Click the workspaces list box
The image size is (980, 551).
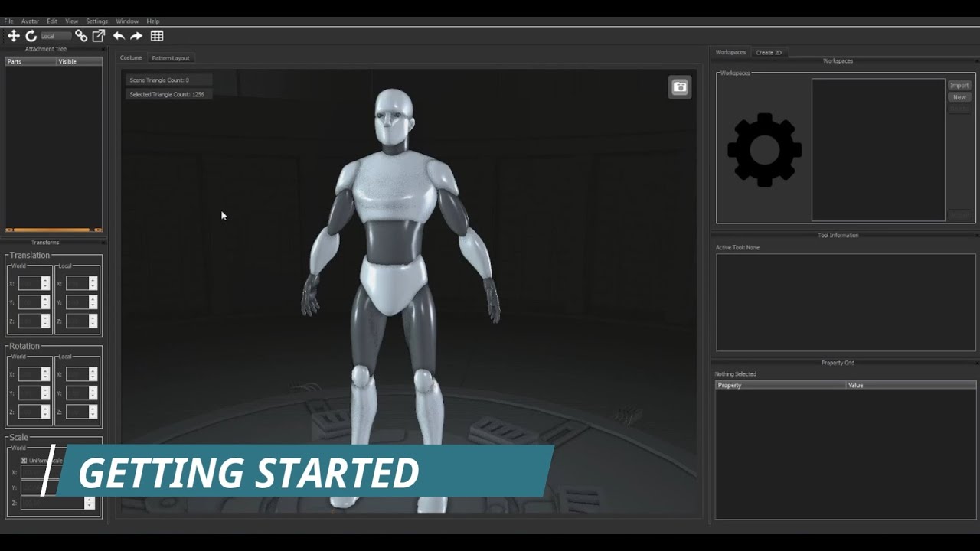878,149
